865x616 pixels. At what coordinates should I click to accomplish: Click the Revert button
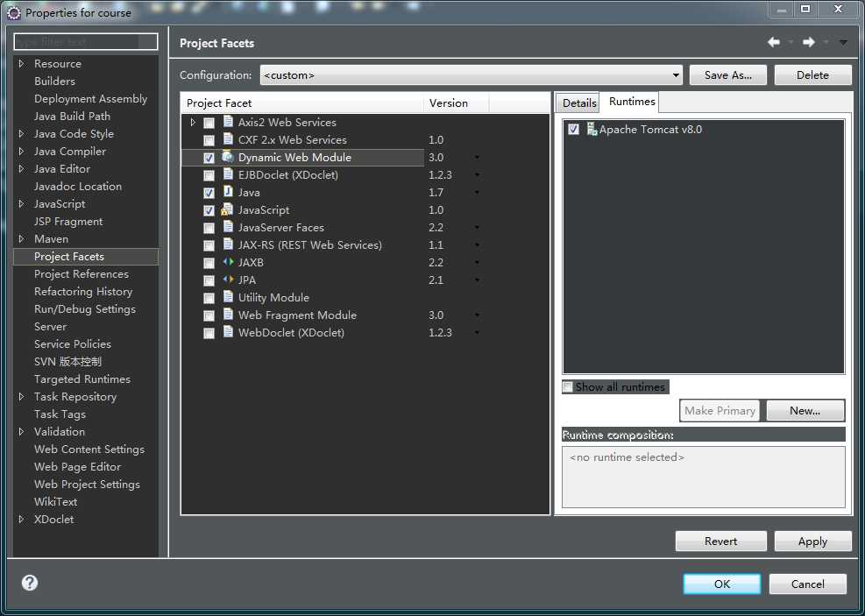coord(720,541)
